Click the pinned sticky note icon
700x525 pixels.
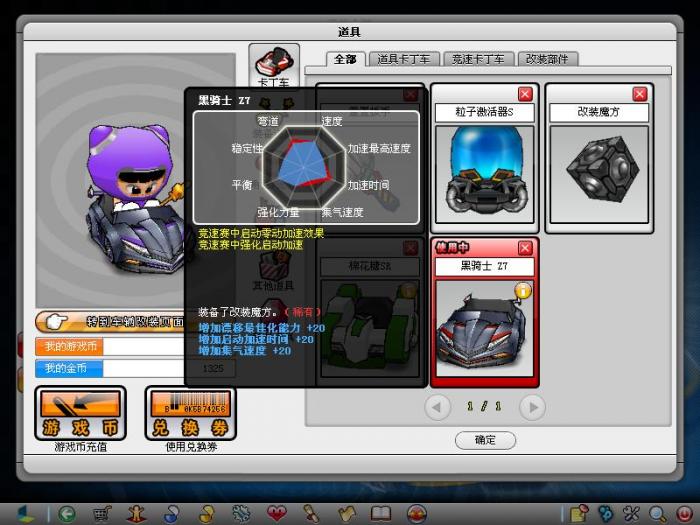coord(579,514)
